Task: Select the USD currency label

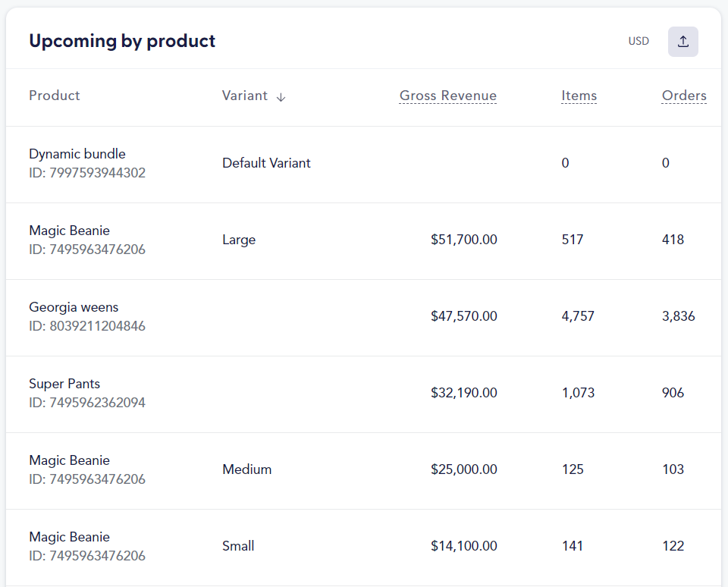Action: [x=639, y=41]
